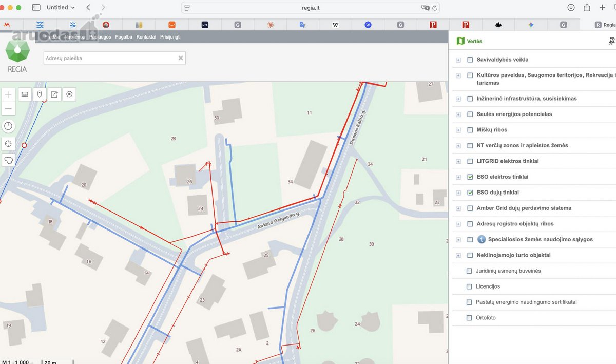This screenshot has height=364, width=616.
Task: Go to the Kontaktai page
Action: tap(146, 37)
